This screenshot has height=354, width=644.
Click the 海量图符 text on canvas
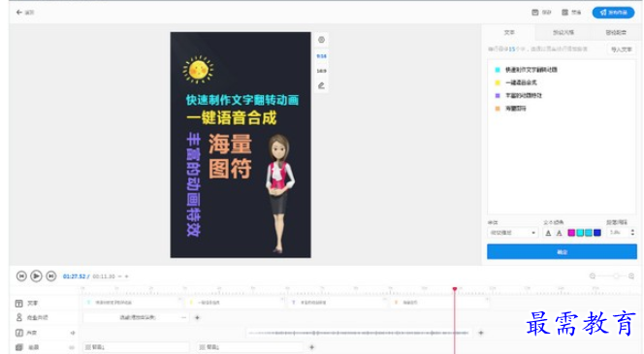point(230,156)
